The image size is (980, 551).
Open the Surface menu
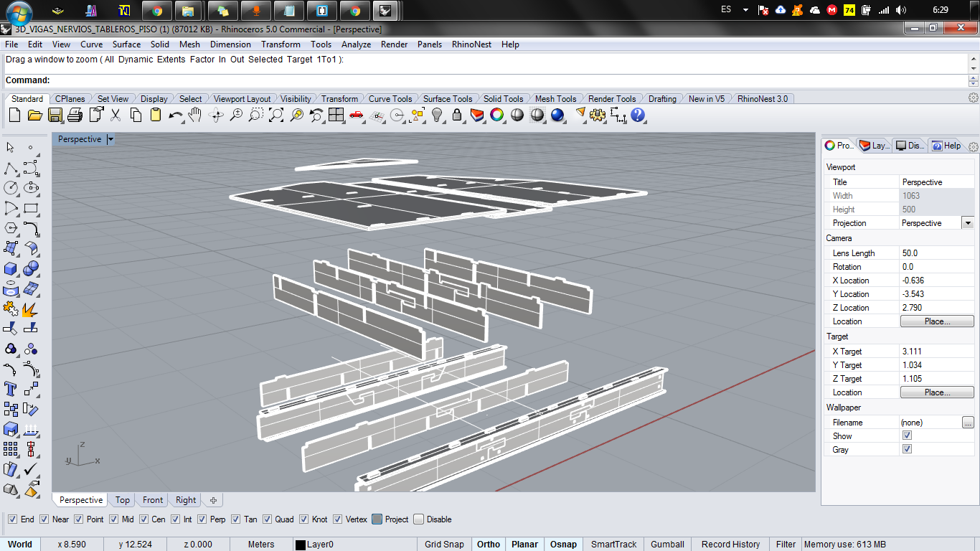[x=126, y=44]
